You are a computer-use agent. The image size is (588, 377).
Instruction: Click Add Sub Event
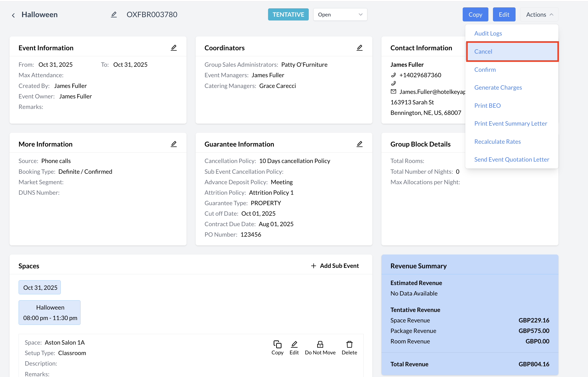[335, 266]
